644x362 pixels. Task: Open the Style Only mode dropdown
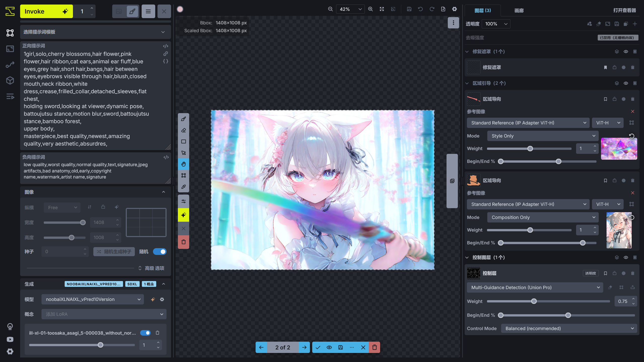(542, 136)
